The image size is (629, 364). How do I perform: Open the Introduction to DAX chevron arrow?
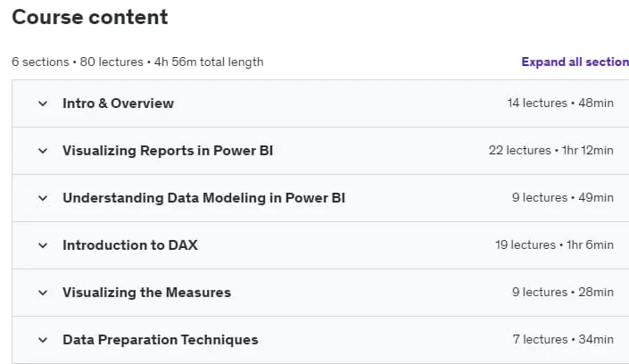[x=43, y=245]
